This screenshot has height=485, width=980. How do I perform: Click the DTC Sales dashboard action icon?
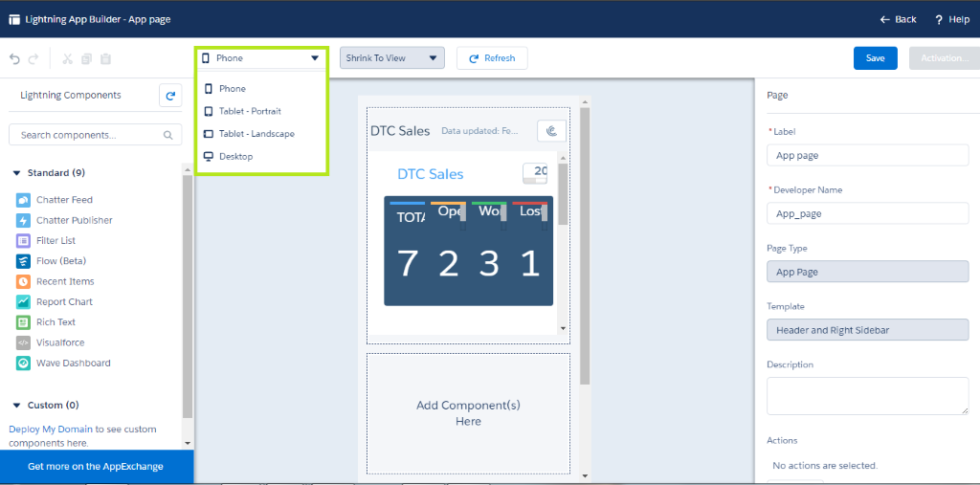click(551, 131)
